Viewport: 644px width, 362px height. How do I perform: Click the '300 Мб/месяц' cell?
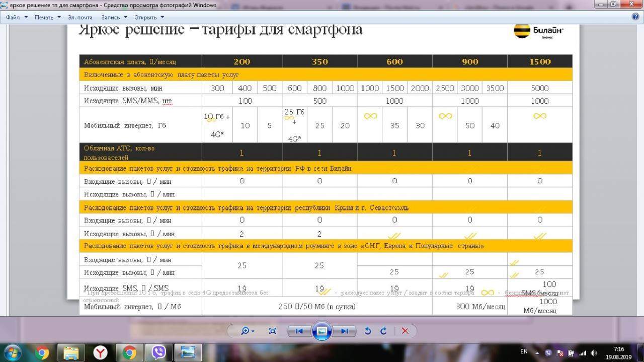[x=470, y=306]
